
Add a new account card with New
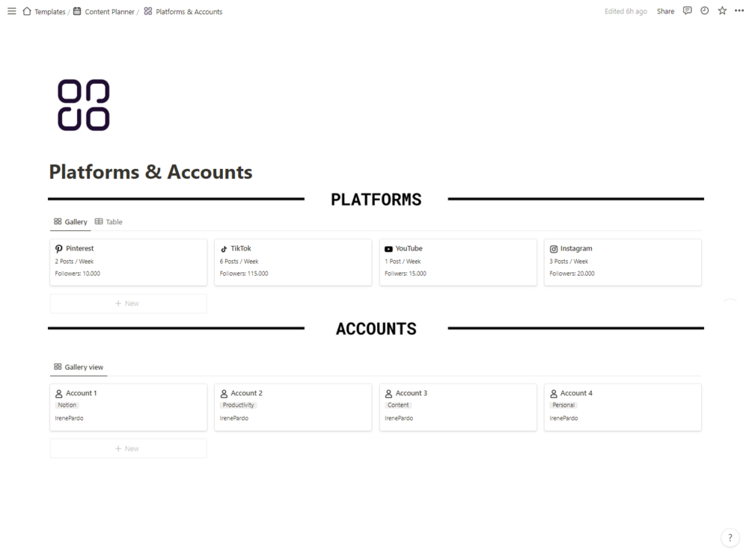128,449
